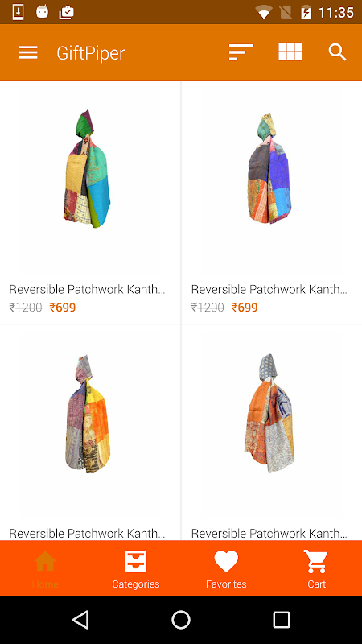Open the hamburger navigation menu
This screenshot has width=362, height=644.
[28, 52]
